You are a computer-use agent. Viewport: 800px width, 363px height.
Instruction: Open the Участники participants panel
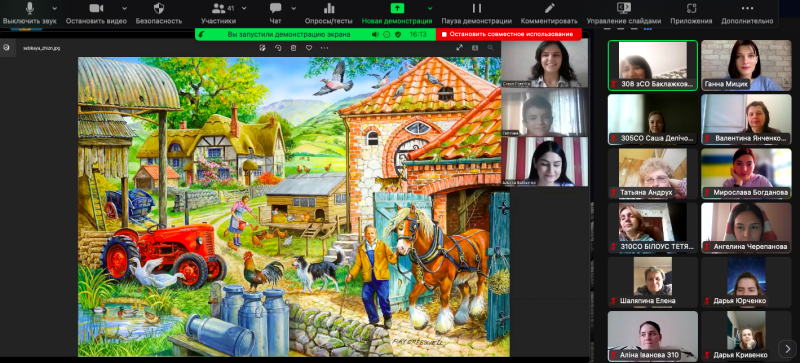[x=218, y=14]
